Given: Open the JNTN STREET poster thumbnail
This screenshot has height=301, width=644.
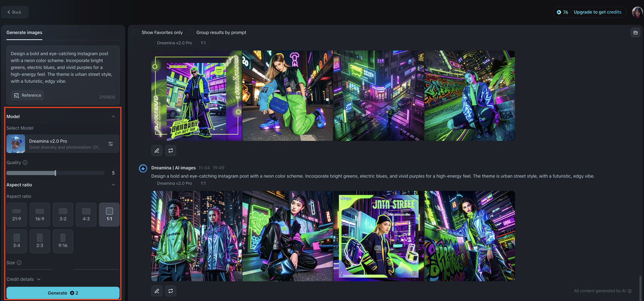Looking at the screenshot, I should click(379, 236).
